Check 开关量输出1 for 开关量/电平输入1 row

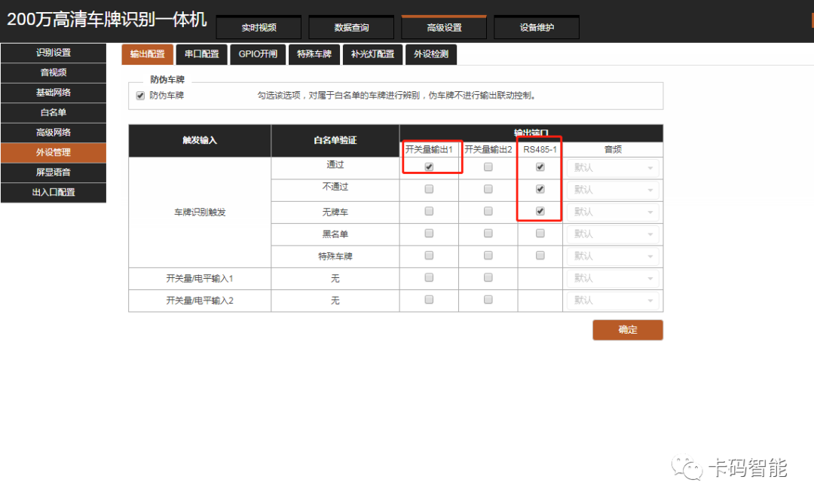point(429,278)
